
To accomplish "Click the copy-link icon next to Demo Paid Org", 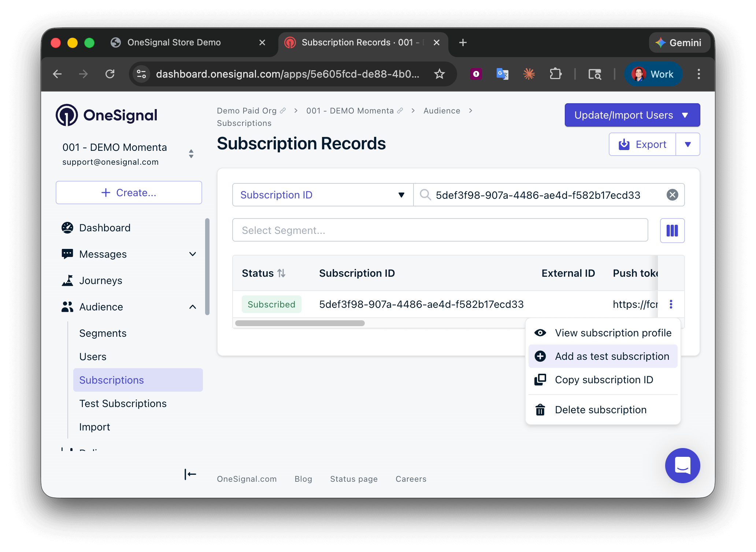I will (283, 110).
